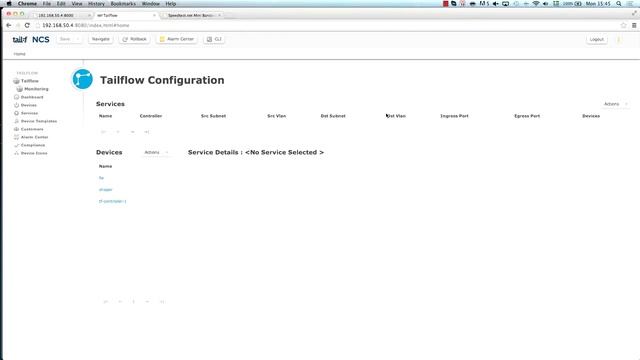This screenshot has width=640, height=360.
Task: Click the Dst Vlan column header
Action: [x=396, y=116]
